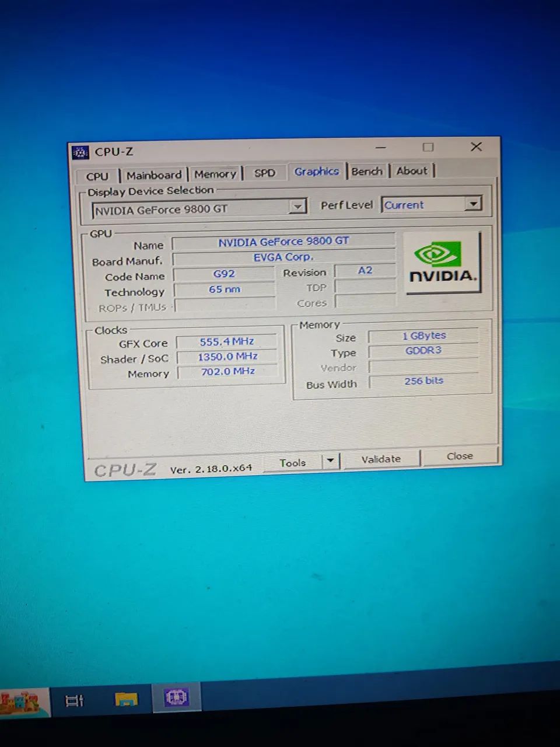Click the A2 revision value

click(365, 270)
